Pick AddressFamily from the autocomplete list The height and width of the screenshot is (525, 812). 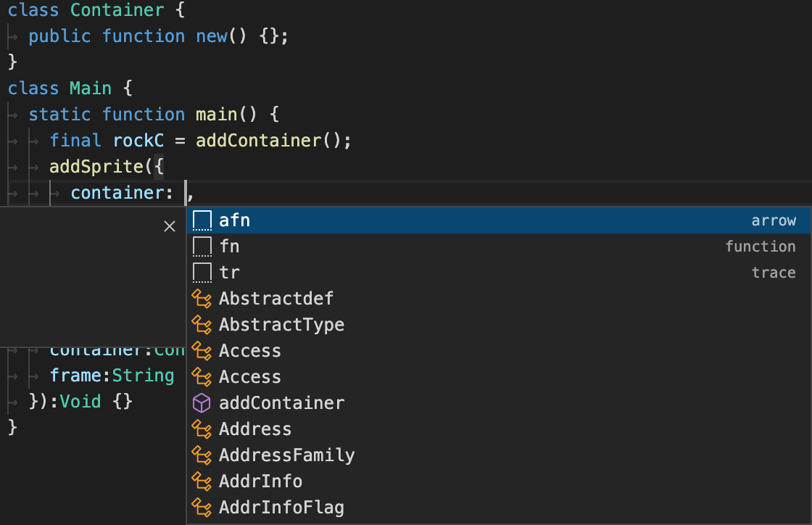click(x=287, y=455)
